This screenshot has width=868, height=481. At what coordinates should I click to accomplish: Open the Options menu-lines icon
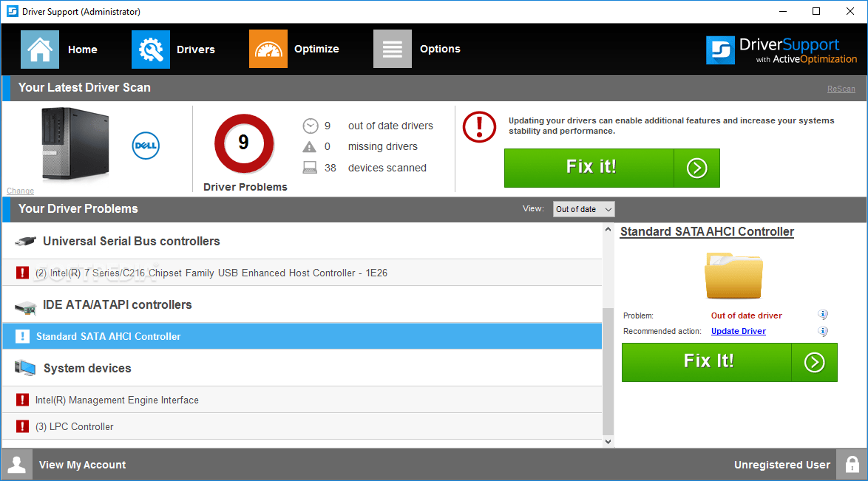click(393, 50)
